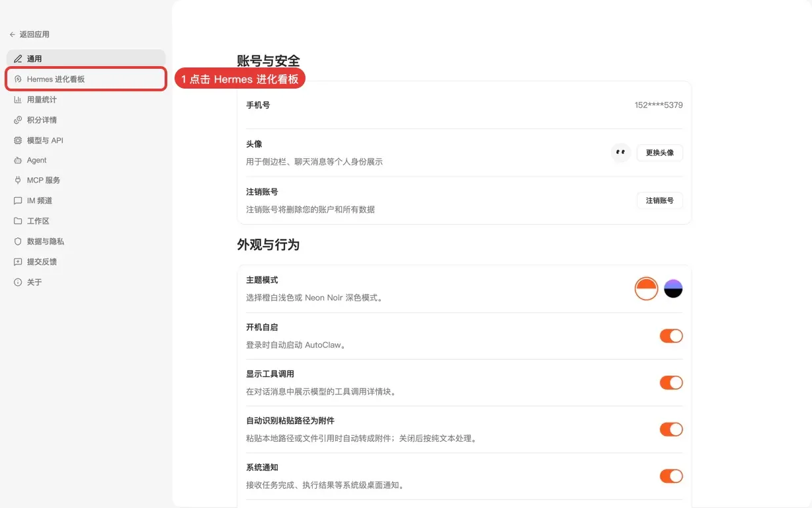The image size is (812, 508).
Task: Click the info icon for 关于
Action: (x=18, y=282)
